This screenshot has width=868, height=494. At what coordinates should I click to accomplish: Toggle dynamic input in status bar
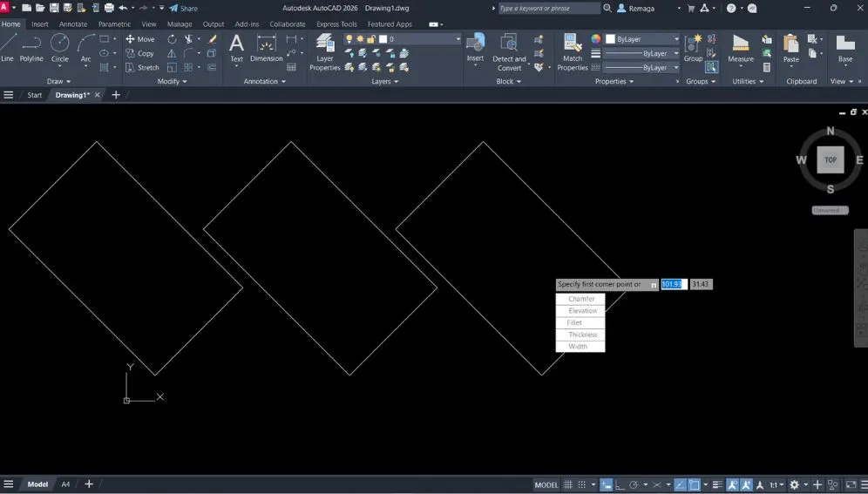[607, 484]
